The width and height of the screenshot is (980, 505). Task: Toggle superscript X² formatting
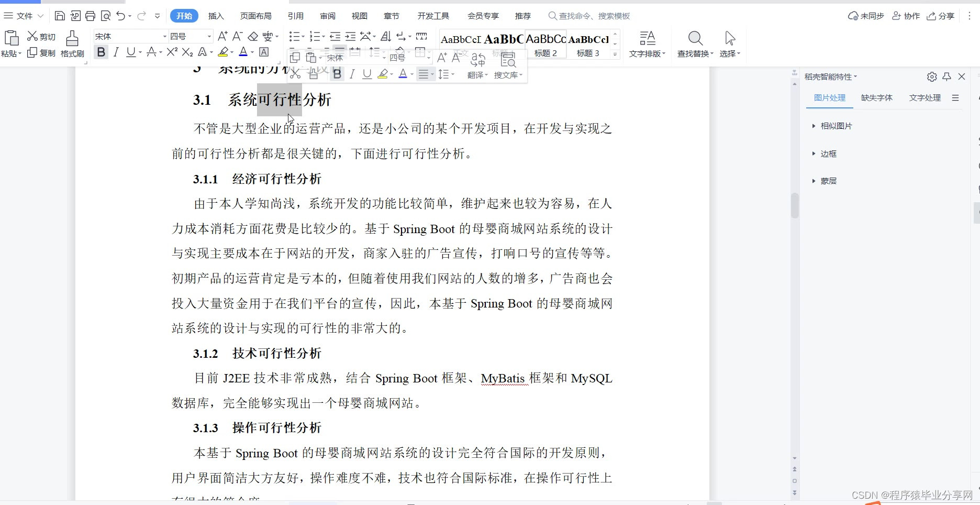[172, 52]
